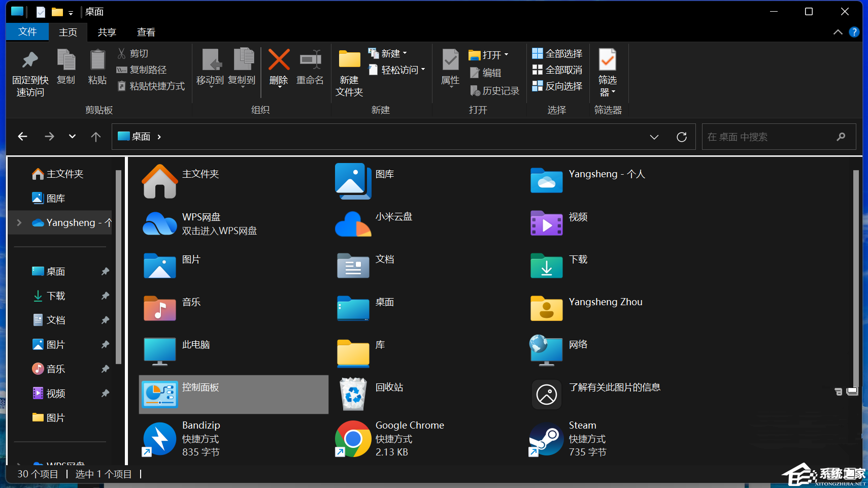Select the 小米云盘 icon
Image resolution: width=868 pixels, height=488 pixels.
click(353, 223)
